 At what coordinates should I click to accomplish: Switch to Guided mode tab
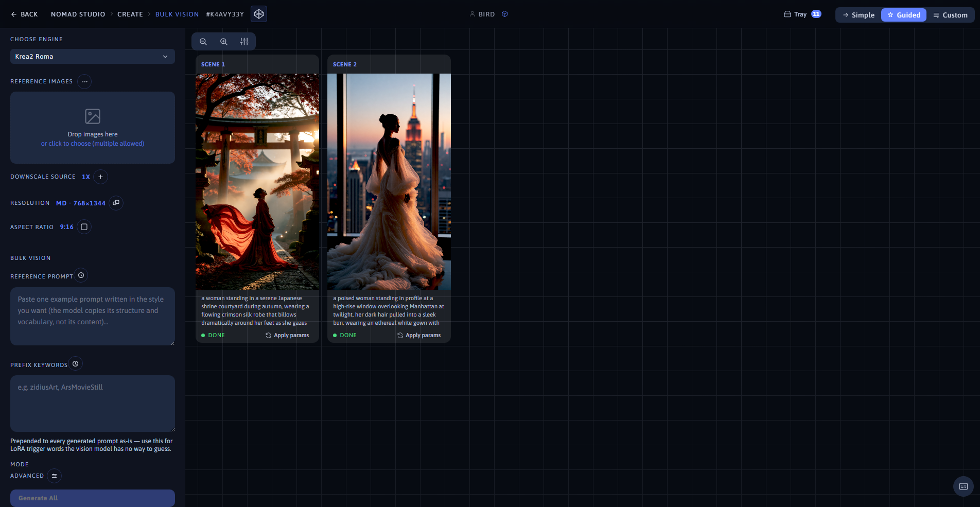pyautogui.click(x=904, y=15)
